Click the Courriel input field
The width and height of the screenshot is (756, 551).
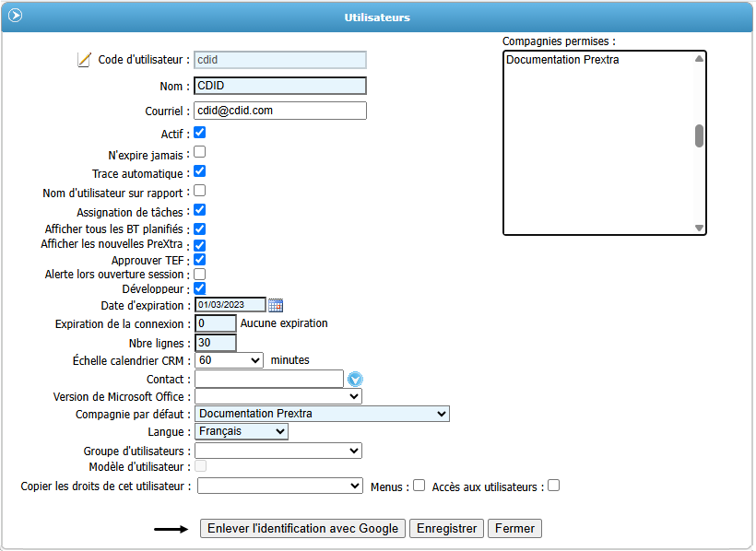click(x=280, y=111)
